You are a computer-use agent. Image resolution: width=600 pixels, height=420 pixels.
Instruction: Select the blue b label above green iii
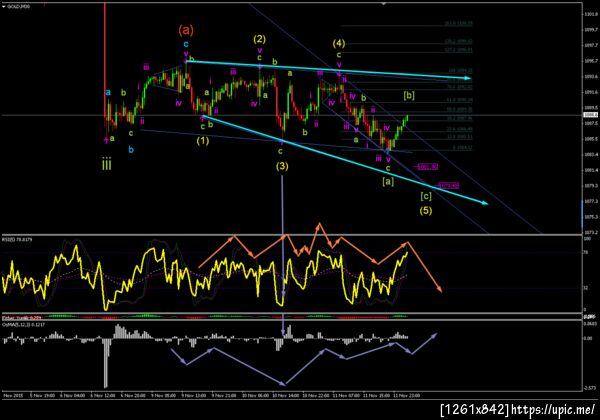pos(131,150)
